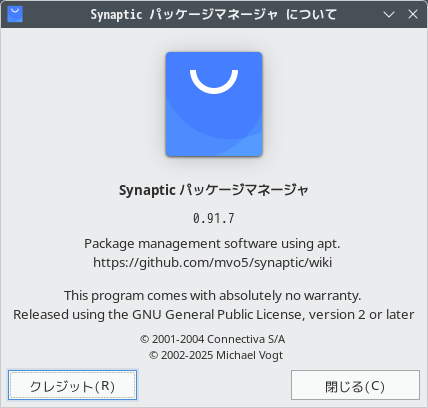This screenshot has height=408, width=428.
Task: Click the GNU General Public License line
Action: coord(214,315)
